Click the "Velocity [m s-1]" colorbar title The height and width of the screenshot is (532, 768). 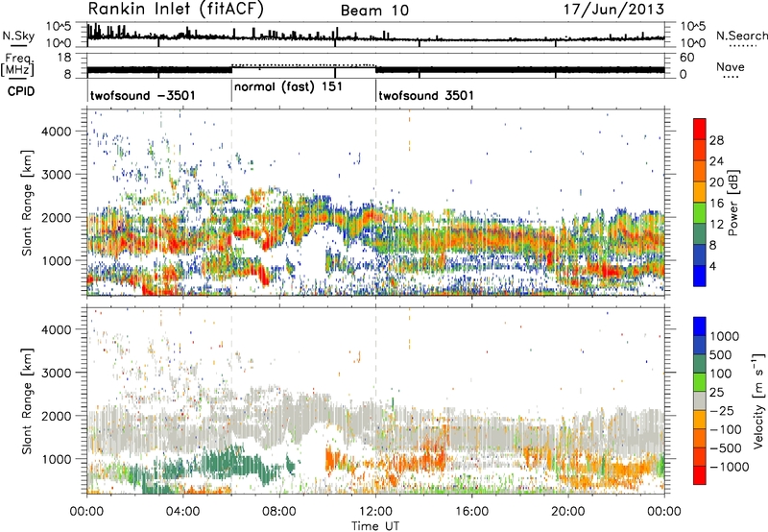(x=758, y=400)
